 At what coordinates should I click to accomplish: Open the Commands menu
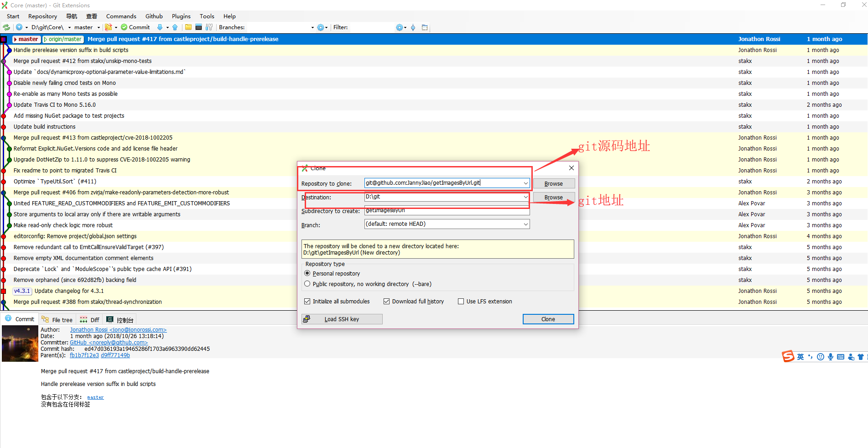121,16
